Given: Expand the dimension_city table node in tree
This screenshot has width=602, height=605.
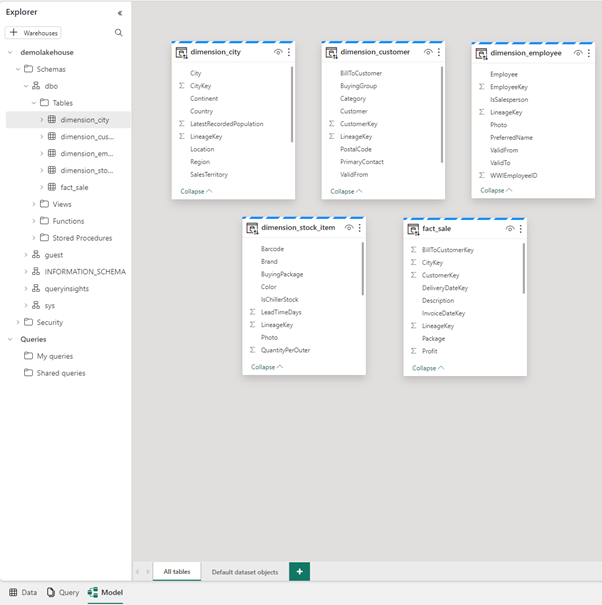Looking at the screenshot, I should tap(42, 120).
